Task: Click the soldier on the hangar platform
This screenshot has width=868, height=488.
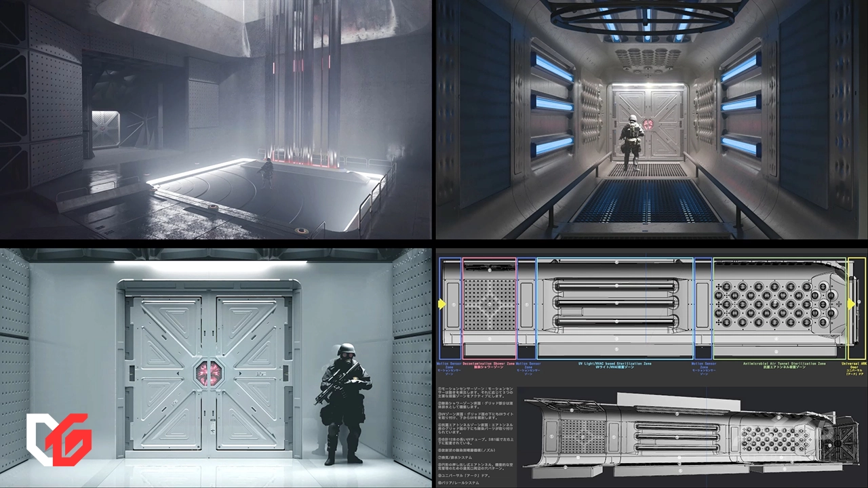Action: tap(269, 172)
